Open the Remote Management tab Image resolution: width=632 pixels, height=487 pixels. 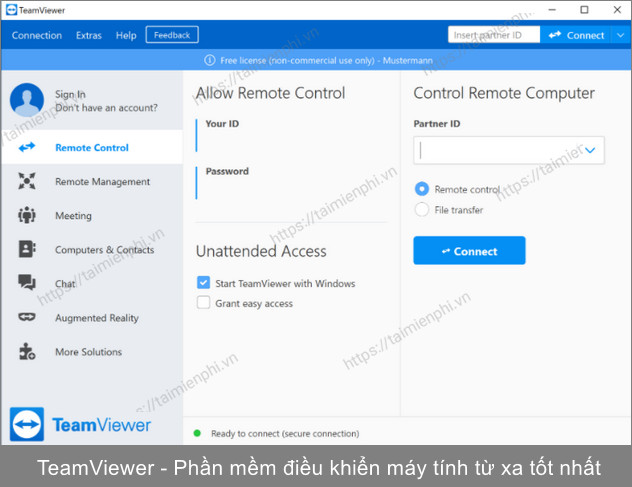[x=92, y=181]
